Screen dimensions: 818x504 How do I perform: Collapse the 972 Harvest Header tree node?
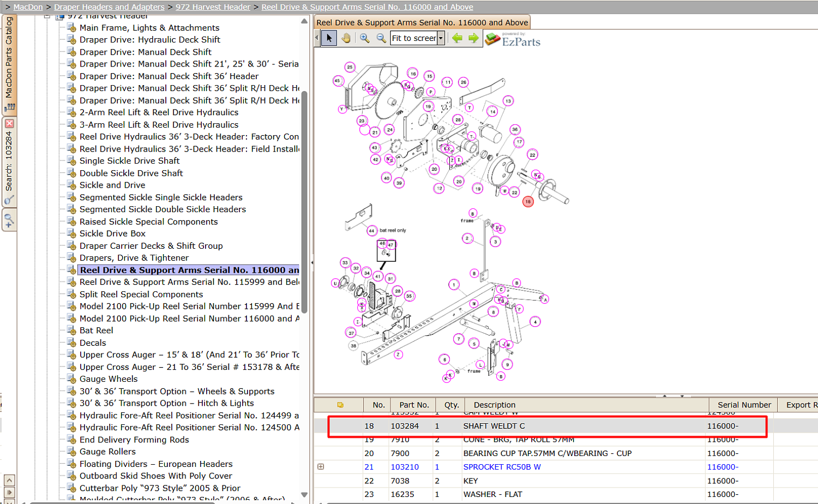click(x=47, y=16)
